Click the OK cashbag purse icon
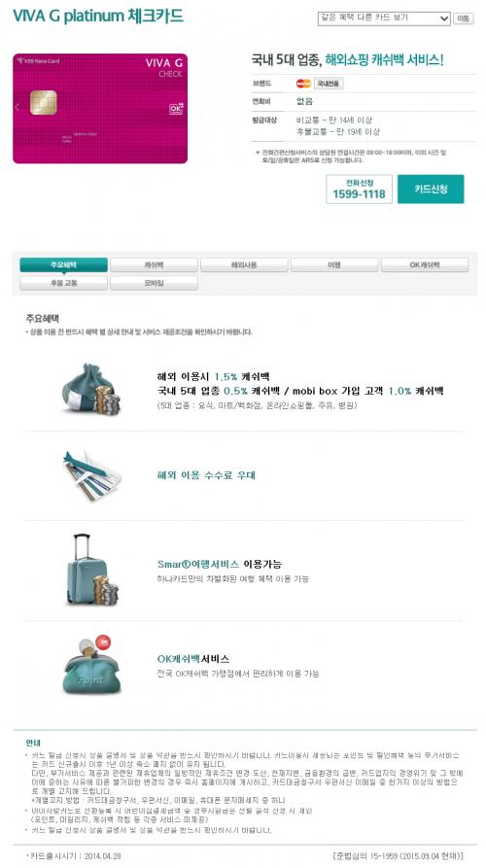The width and height of the screenshot is (486, 868). [92, 664]
